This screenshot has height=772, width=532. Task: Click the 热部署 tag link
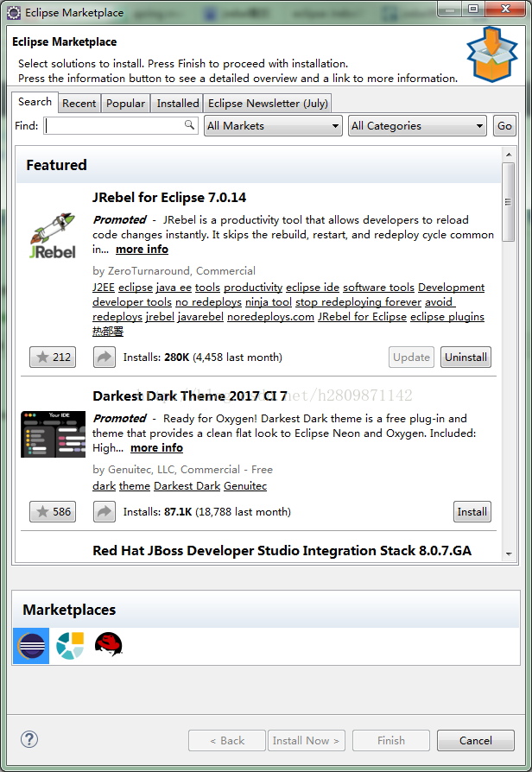tap(108, 332)
